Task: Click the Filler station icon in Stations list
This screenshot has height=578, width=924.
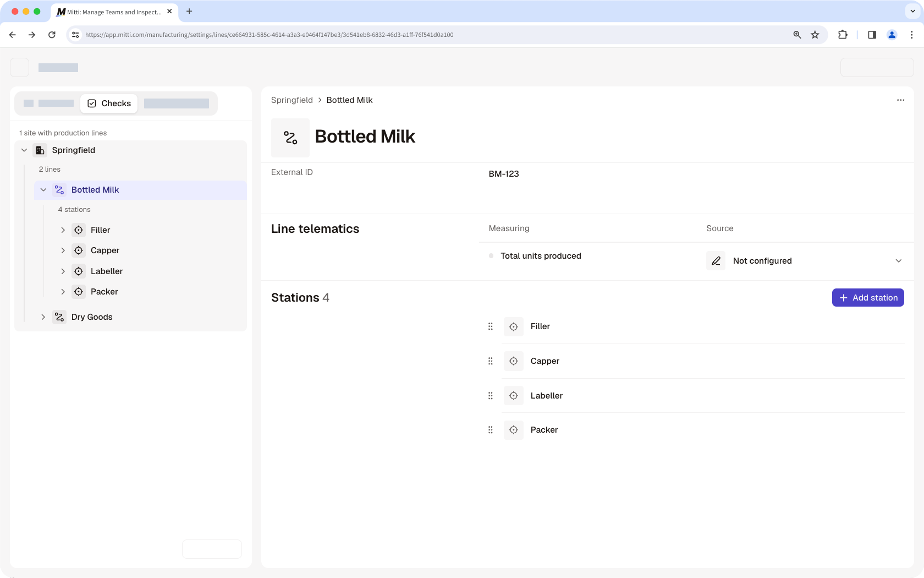Action: [x=514, y=326]
